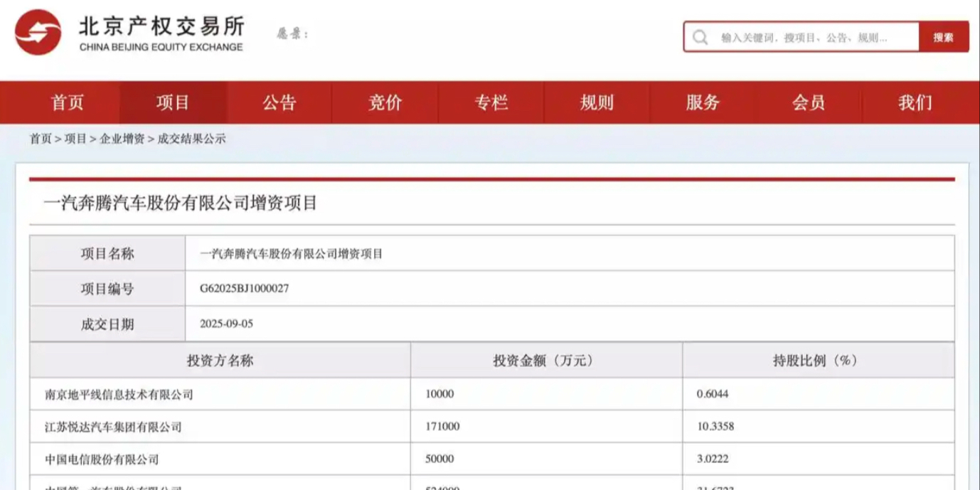Click the CHINA BEIJING EQUITY EXCHANGE subtitle
The width and height of the screenshot is (980, 490).
[x=161, y=48]
